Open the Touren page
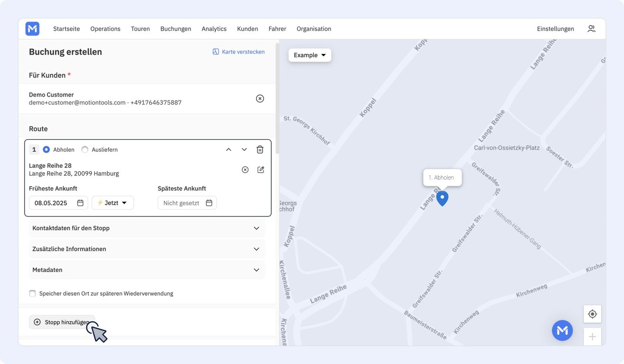The width and height of the screenshot is (624, 364). 140,29
